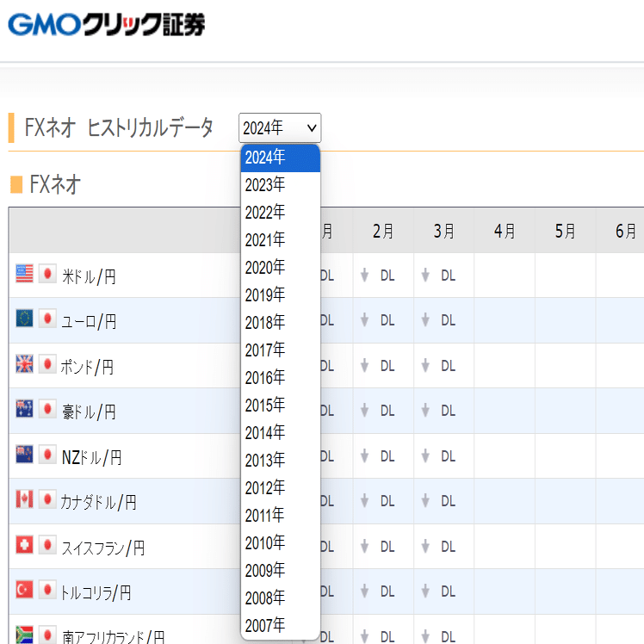Screen dimensions: 644x644
Task: Click the 4月 column header
Action: (505, 231)
